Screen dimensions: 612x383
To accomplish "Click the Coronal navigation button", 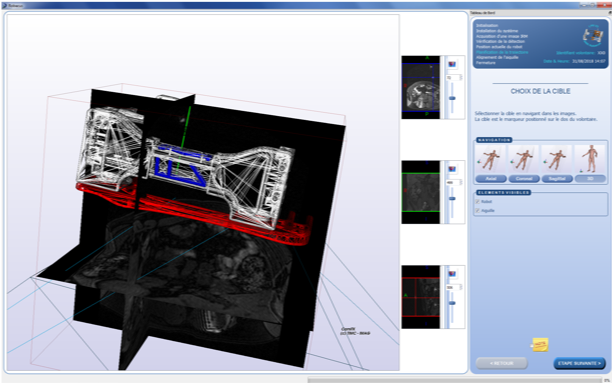I will tap(524, 179).
